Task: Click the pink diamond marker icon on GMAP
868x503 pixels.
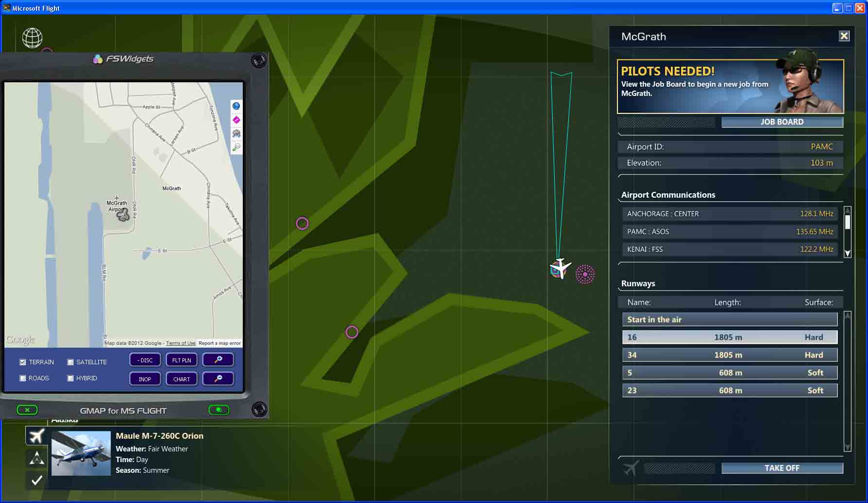Action: click(236, 120)
